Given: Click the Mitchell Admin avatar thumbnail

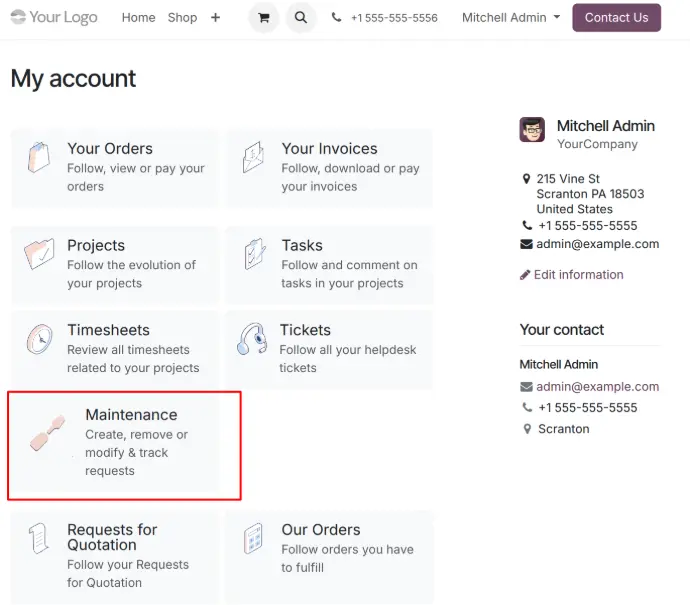Looking at the screenshot, I should coord(532,130).
